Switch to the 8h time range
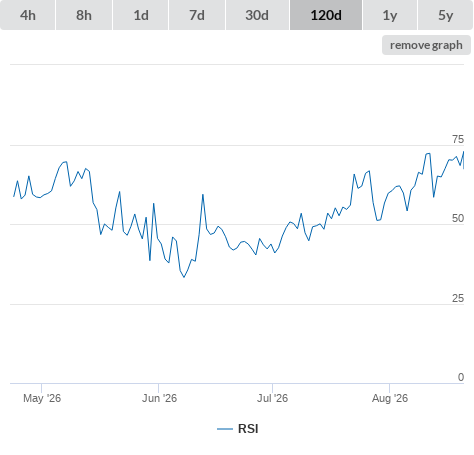 [x=84, y=15]
